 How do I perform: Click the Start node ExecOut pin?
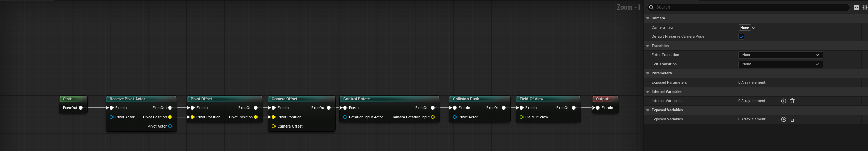click(81, 108)
